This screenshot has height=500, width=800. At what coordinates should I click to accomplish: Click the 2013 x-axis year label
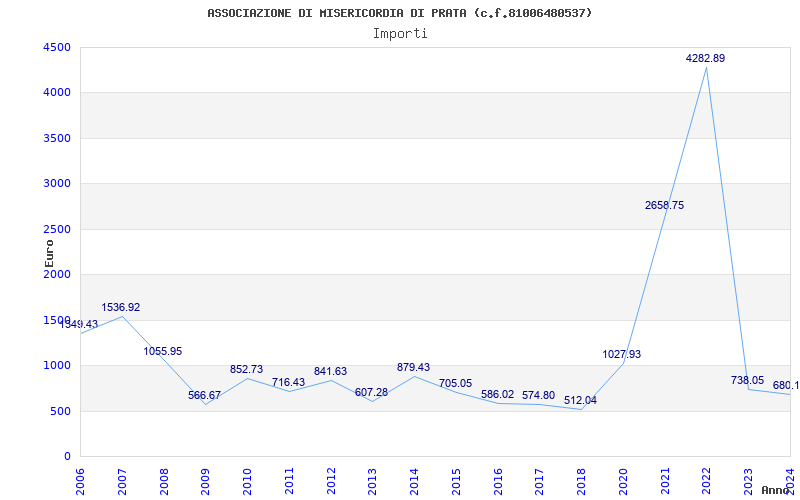tap(372, 482)
